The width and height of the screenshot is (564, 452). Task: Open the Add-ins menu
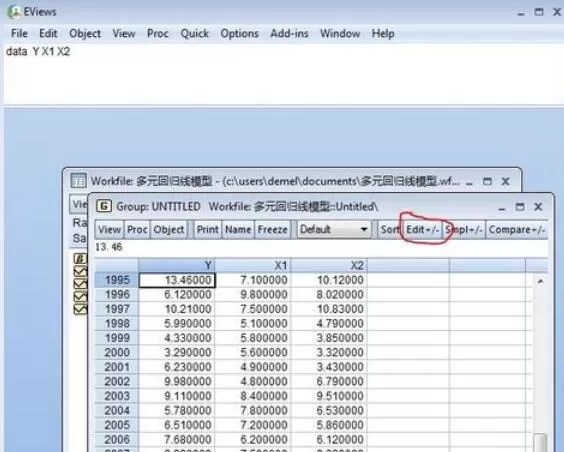289,33
